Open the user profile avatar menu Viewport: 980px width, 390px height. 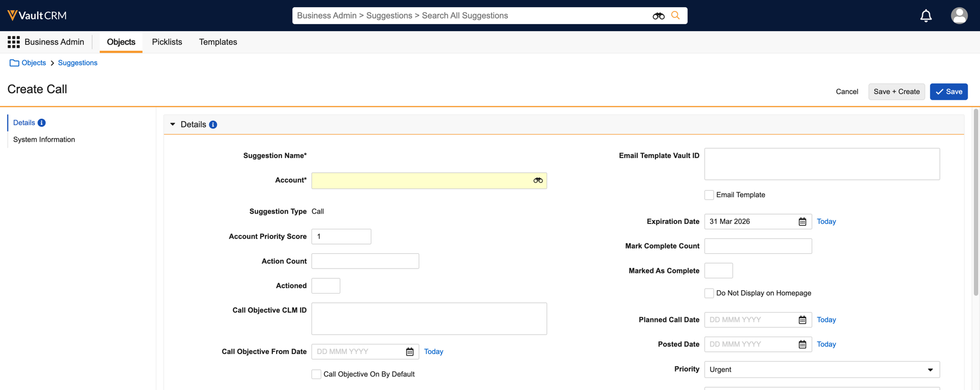[x=959, y=16]
